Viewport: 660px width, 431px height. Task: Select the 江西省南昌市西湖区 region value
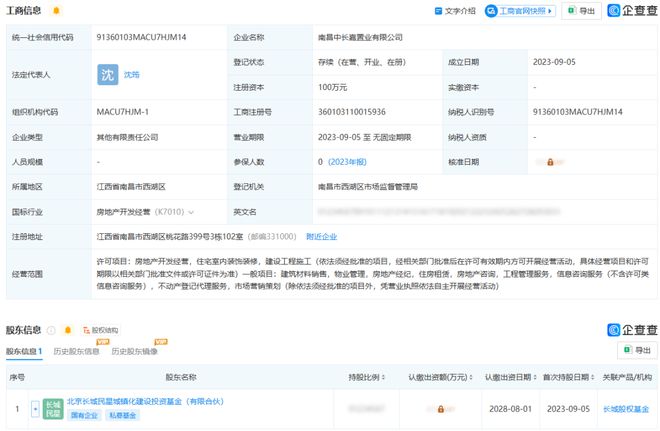(x=131, y=186)
